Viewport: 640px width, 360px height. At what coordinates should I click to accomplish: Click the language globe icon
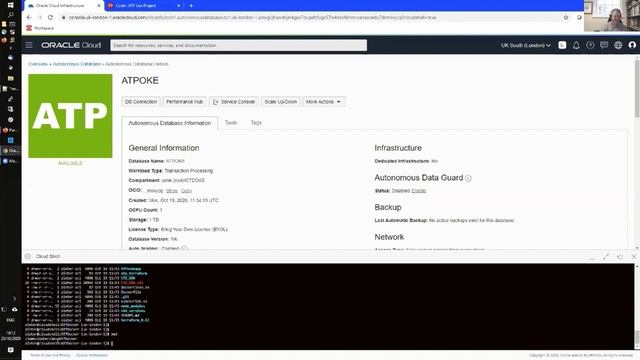coord(618,45)
